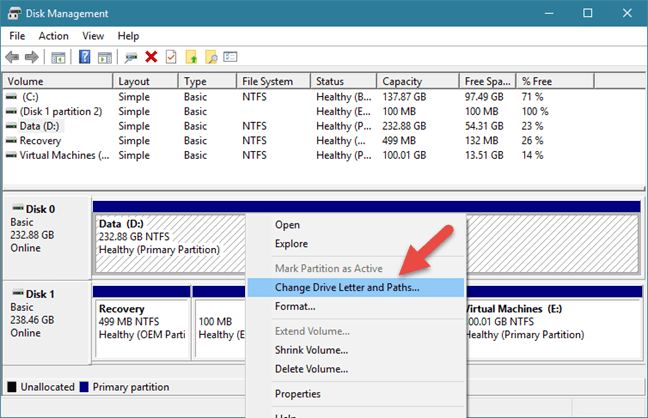Image resolution: width=648 pixels, height=418 pixels.
Task: Click the Forward arrow toolbar icon
Action: click(x=33, y=57)
